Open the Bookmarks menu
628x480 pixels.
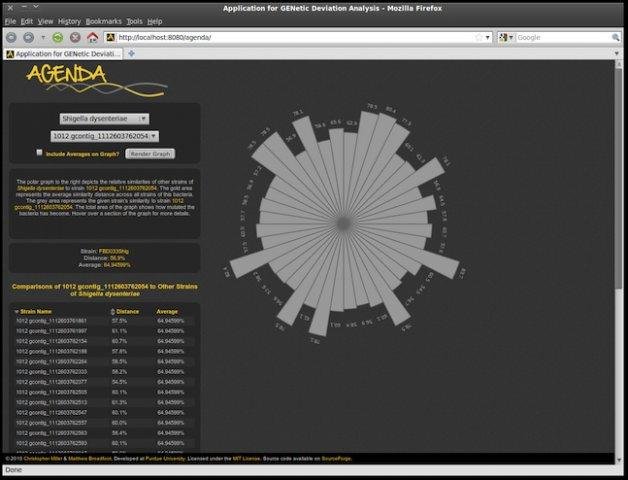click(x=103, y=22)
